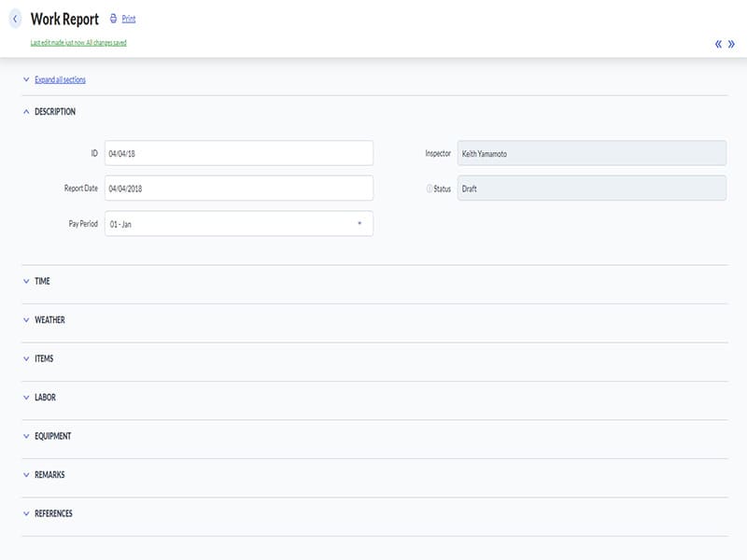Expand the WEATHER section

(x=49, y=320)
